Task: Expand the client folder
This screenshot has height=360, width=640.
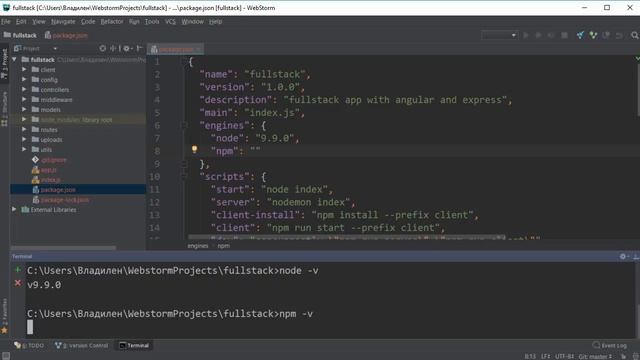Action: (24, 69)
